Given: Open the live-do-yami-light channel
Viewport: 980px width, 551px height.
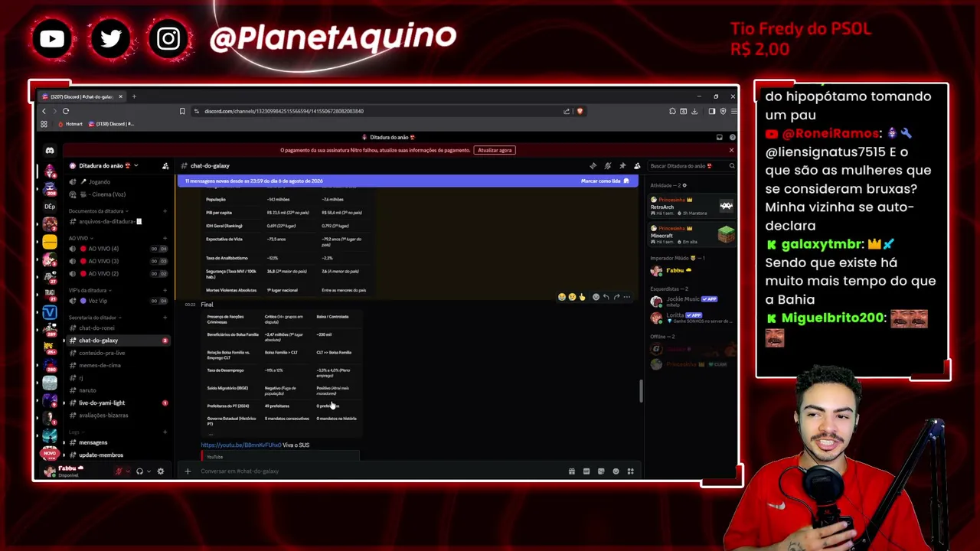Looking at the screenshot, I should (x=118, y=403).
